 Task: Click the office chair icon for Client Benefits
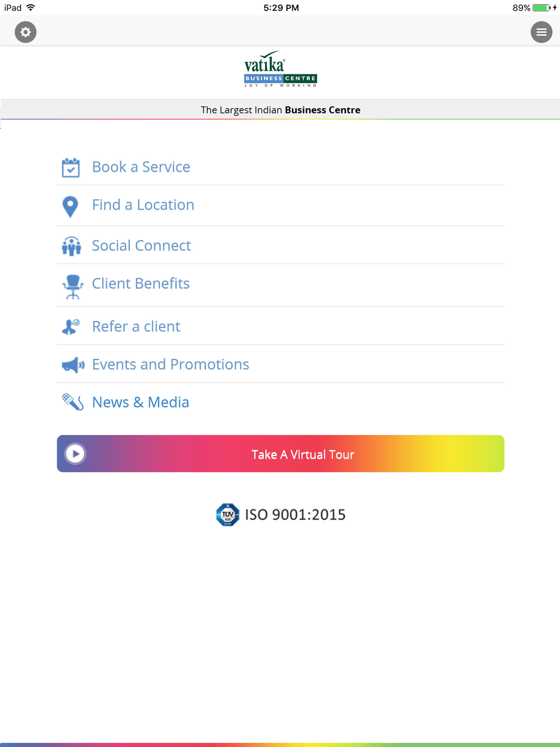point(73,287)
